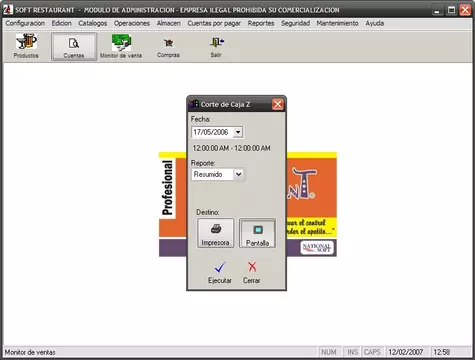Screen dimensions: 475x360
Task: Open the Mantenimiento menu
Action: (337, 23)
